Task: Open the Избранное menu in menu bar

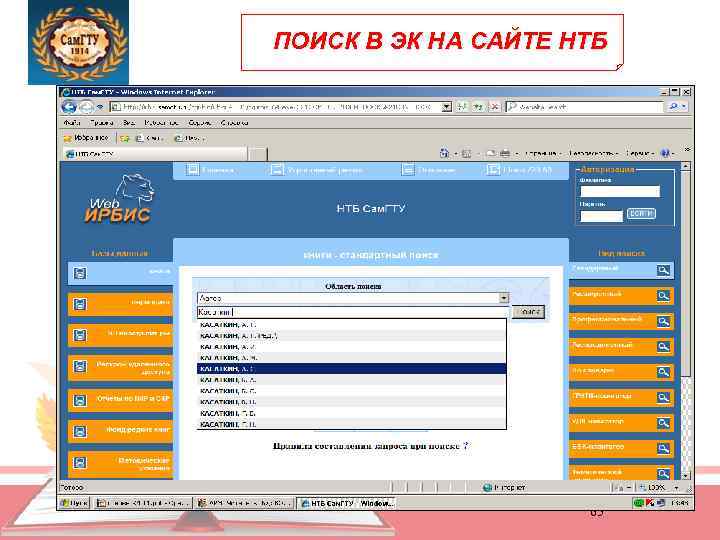Action: point(161,123)
